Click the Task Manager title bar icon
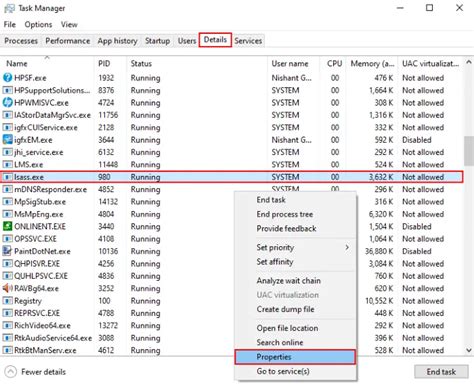Viewport: 474px width, 389px height. pyautogui.click(x=9, y=8)
